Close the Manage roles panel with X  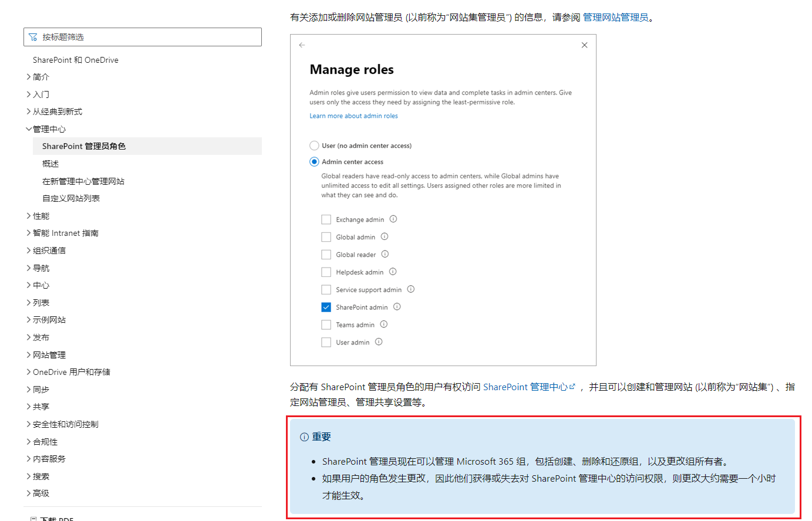click(584, 45)
